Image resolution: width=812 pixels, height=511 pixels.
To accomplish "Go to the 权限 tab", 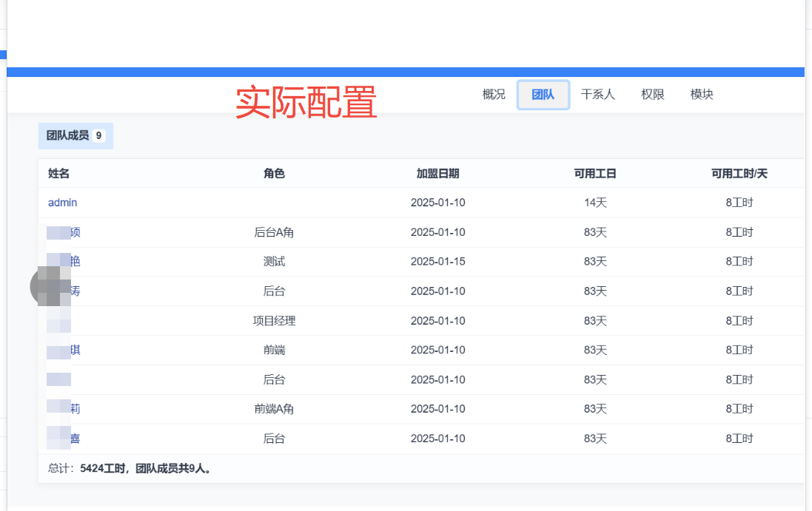I will click(x=653, y=95).
